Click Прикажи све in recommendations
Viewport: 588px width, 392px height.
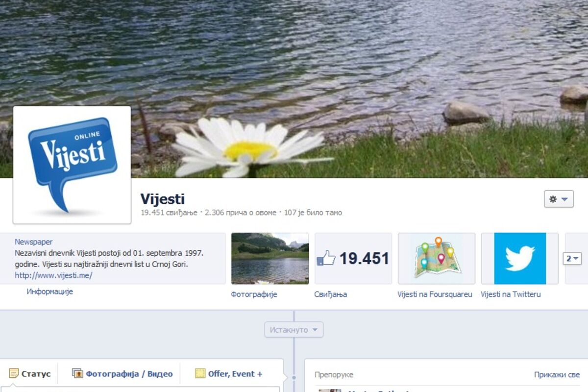click(x=557, y=375)
